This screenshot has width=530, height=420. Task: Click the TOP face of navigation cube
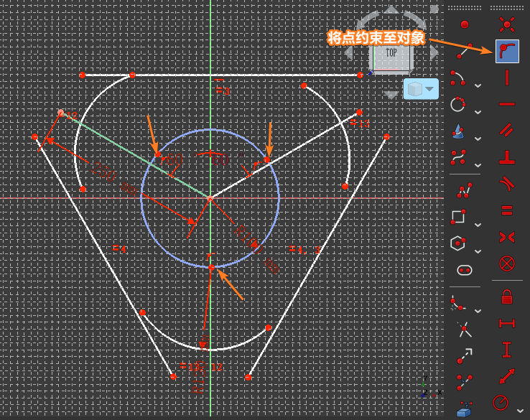(x=391, y=56)
